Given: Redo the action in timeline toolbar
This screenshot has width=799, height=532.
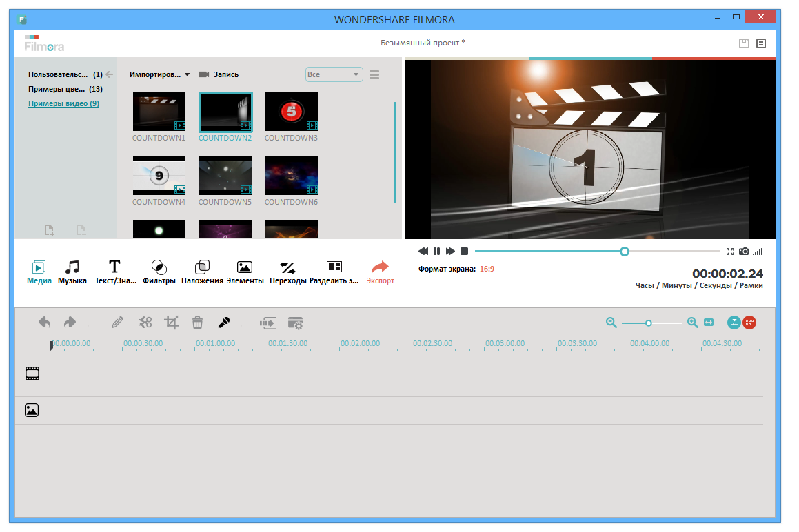Looking at the screenshot, I should point(70,322).
